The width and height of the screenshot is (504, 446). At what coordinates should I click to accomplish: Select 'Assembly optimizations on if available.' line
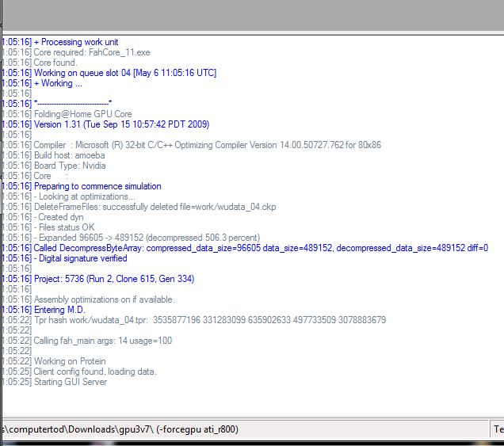point(89,299)
